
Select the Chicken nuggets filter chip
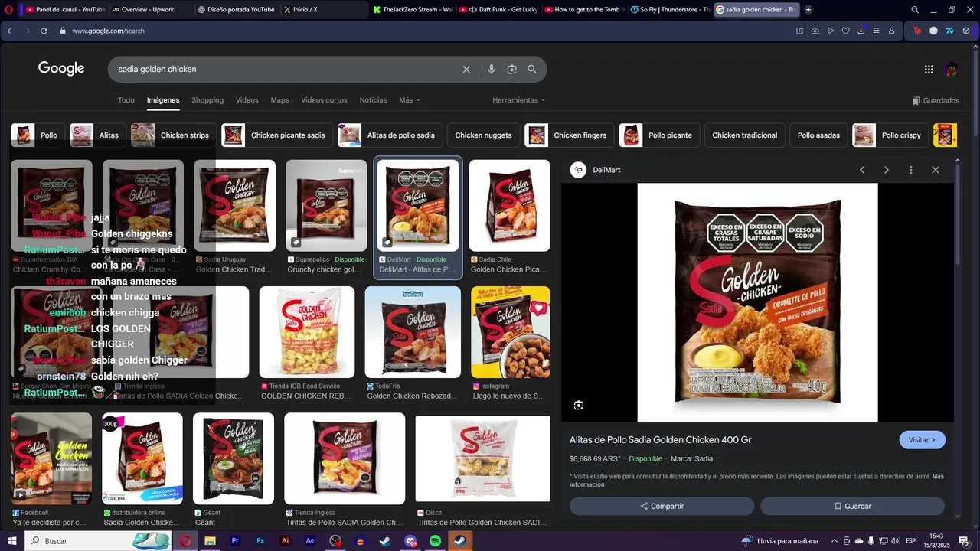tap(483, 135)
